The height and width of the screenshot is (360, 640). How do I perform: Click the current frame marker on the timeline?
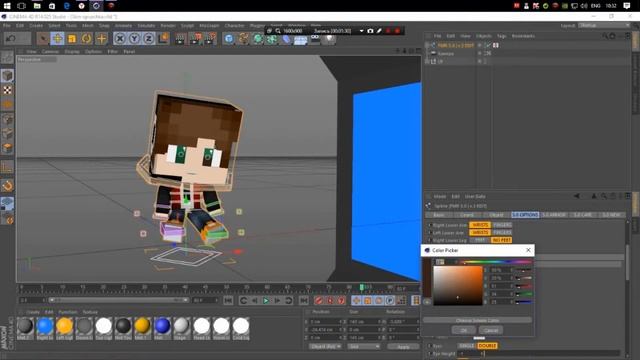362,287
